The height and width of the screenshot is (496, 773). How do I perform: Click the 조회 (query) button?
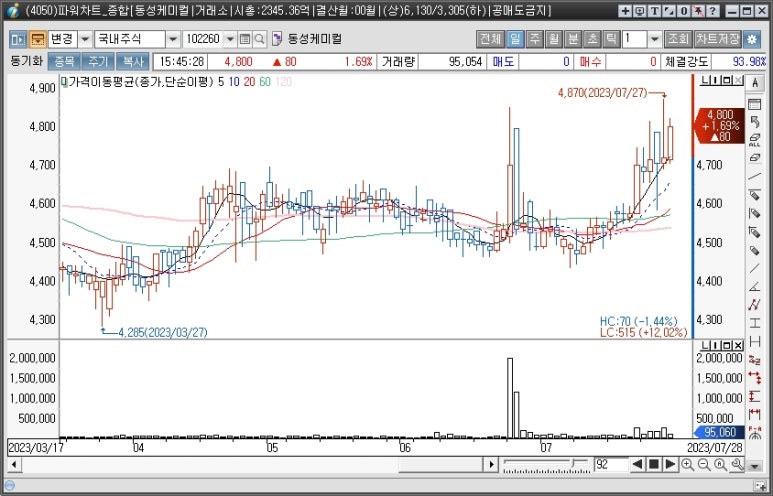[677, 39]
